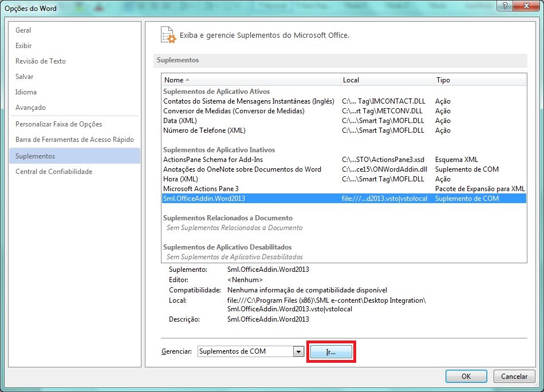Screen dimensions: 544x392
Task: Click OK to apply changes
Action: pos(466,376)
